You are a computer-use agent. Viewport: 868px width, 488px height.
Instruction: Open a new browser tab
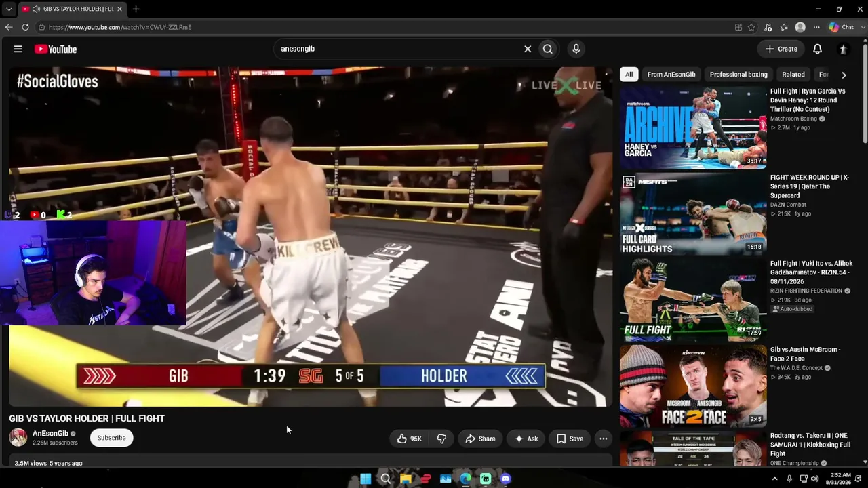coord(136,9)
